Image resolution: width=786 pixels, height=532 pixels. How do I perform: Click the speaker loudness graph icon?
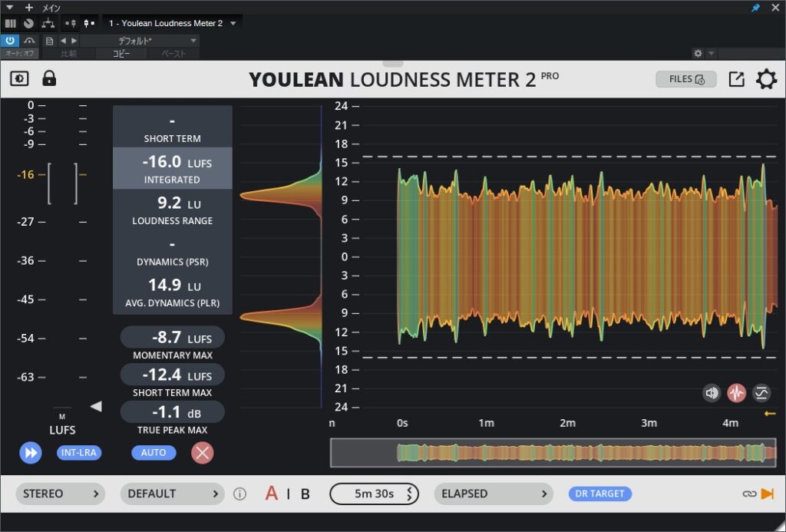click(712, 393)
